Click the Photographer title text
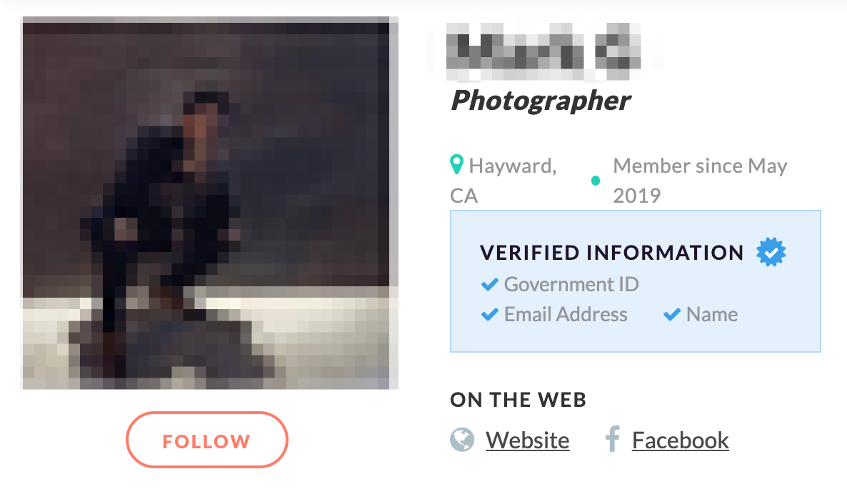The image size is (847, 504). (x=541, y=101)
